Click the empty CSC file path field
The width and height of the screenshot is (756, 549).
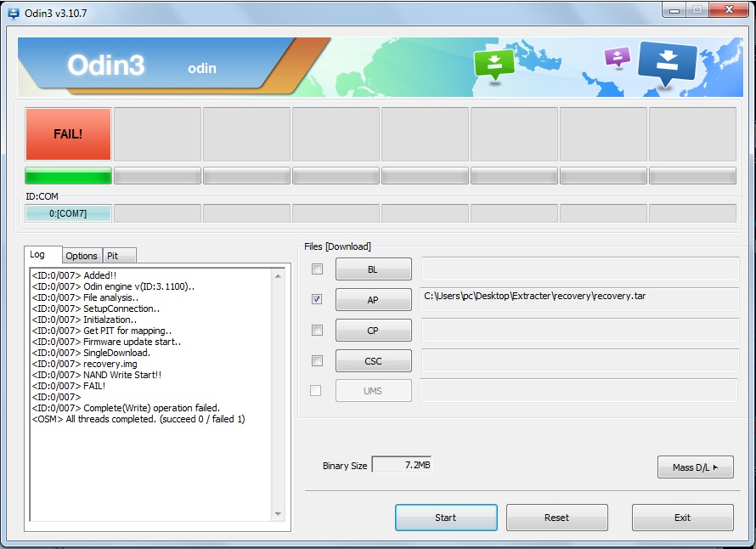580,361
